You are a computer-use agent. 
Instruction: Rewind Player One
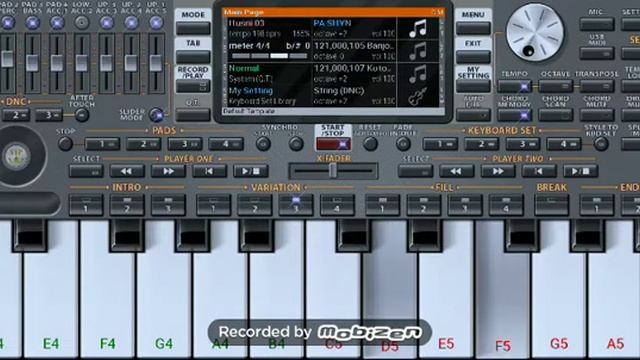pyautogui.click(x=127, y=171)
